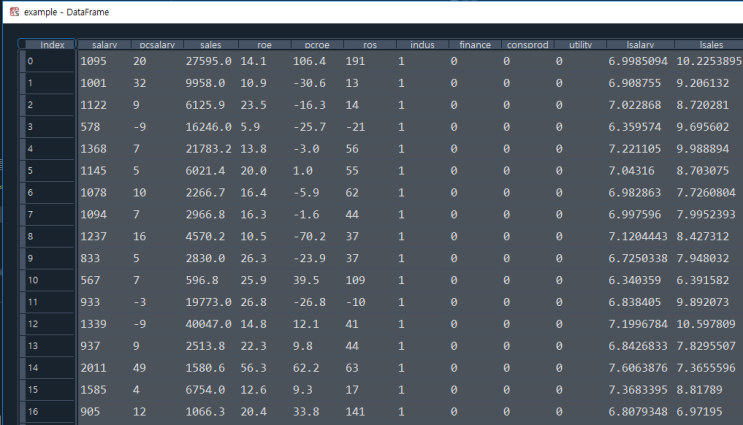The image size is (743, 425).
Task: Select roe cell 23.5
Action: [253, 105]
